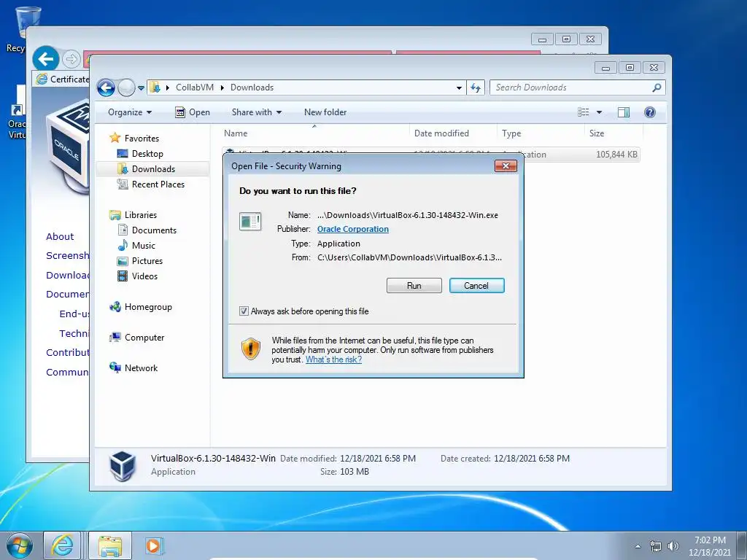Expand the address bar history dropdown
The height and width of the screenshot is (560, 747).
460,88
